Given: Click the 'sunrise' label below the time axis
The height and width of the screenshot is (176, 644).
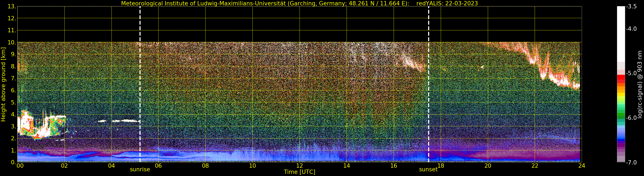Looking at the screenshot, I should pyautogui.click(x=140, y=170).
